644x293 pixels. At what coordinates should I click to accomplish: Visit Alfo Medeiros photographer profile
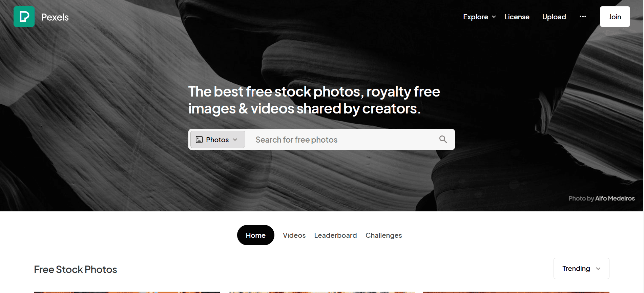click(x=615, y=198)
